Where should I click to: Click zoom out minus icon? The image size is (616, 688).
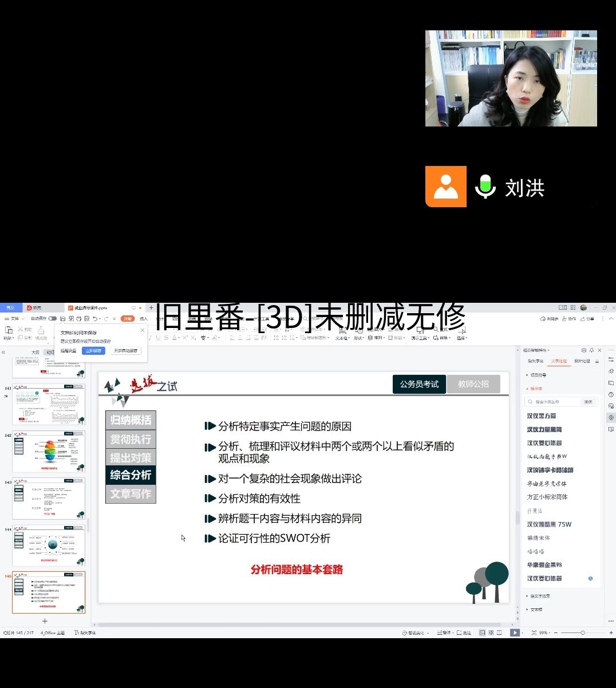pos(556,632)
